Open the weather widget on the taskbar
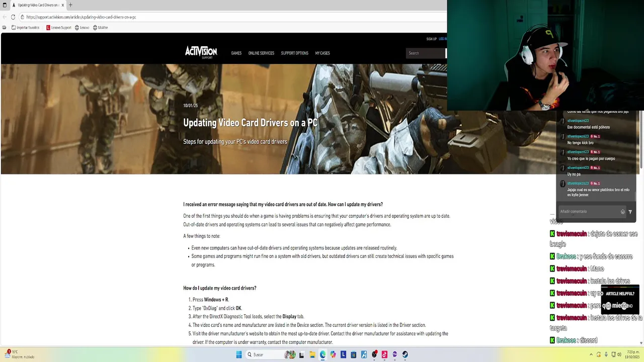 pos(20,354)
